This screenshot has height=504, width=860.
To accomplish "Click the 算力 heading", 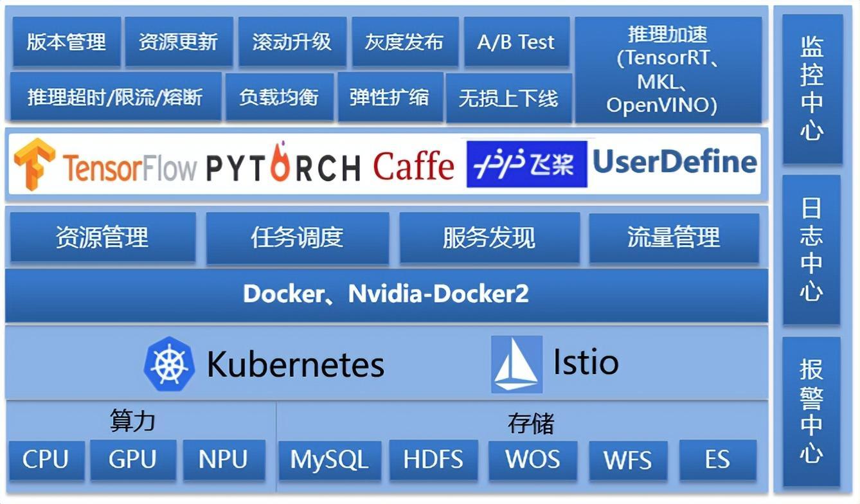I will pyautogui.click(x=132, y=421).
